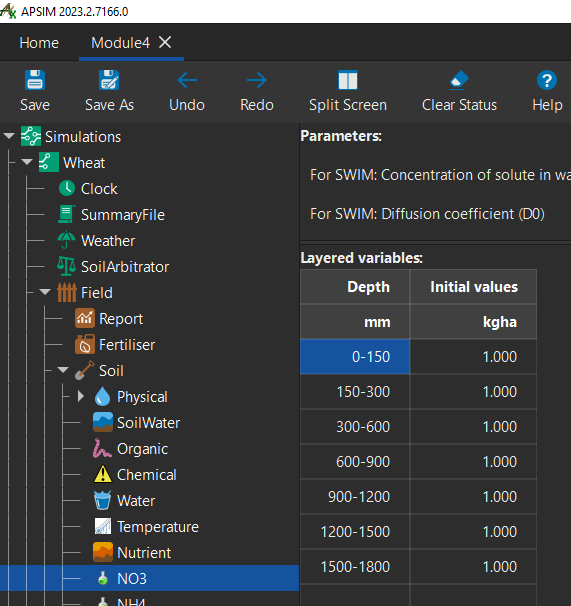Image resolution: width=571 pixels, height=606 pixels.
Task: Select the NO3 tree item text
Action: click(132, 579)
